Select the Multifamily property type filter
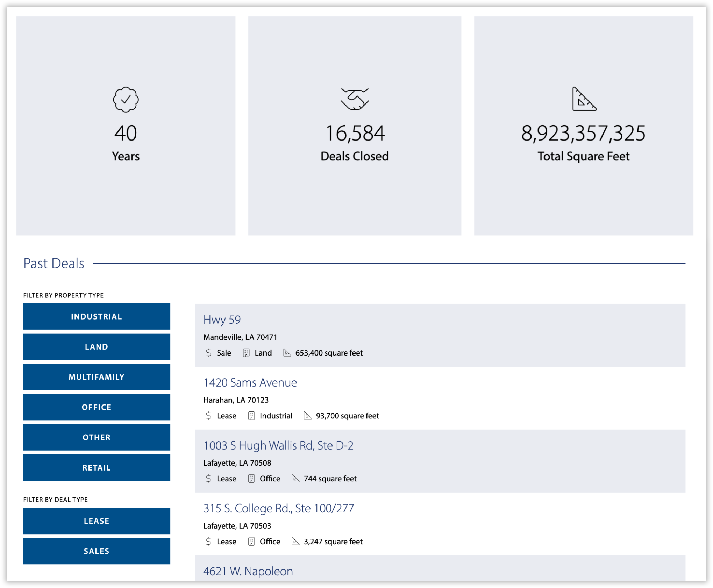The height and width of the screenshot is (588, 713). 97,377
